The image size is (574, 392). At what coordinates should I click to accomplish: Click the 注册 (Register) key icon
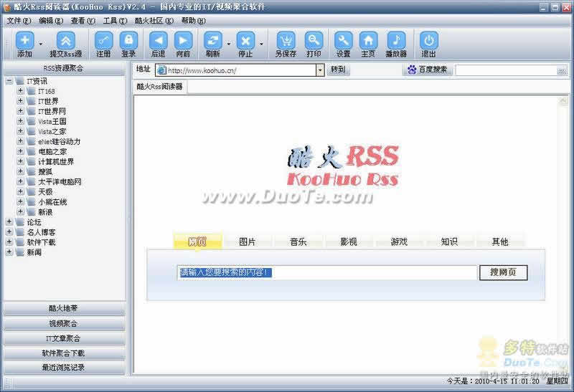[x=103, y=40]
